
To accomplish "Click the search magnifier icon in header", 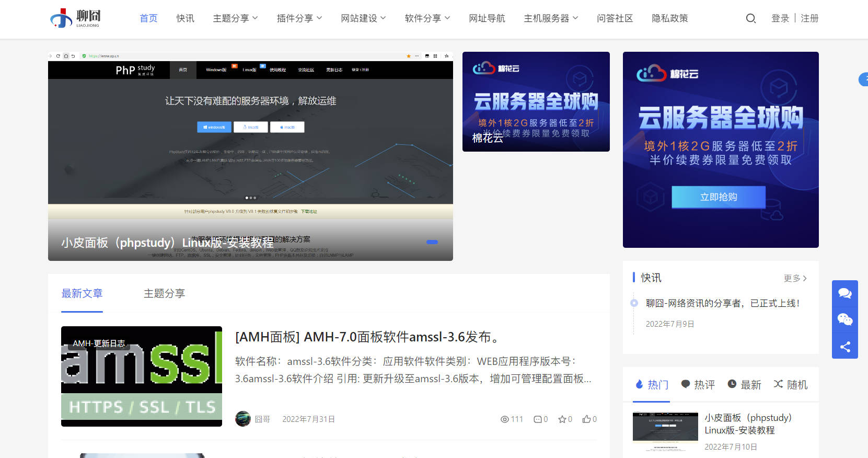I will click(x=751, y=19).
